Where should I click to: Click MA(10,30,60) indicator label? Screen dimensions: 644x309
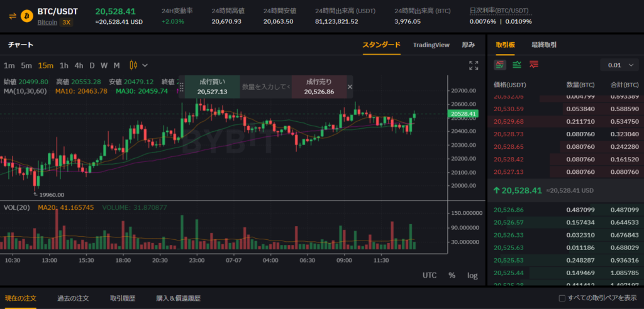point(25,91)
